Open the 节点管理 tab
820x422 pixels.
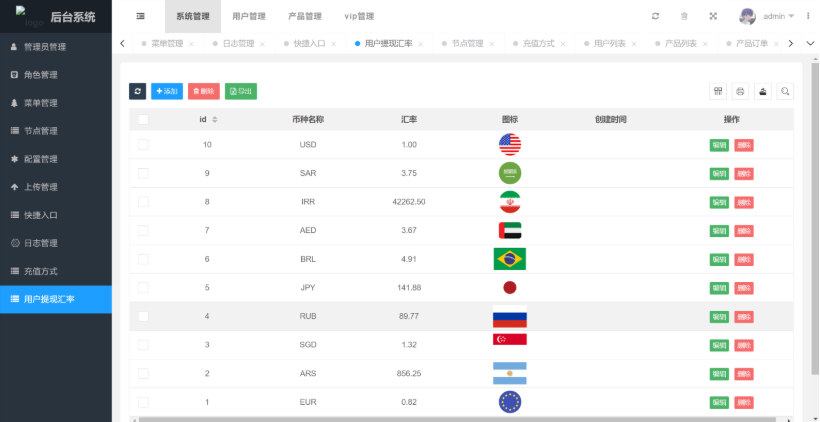point(468,43)
